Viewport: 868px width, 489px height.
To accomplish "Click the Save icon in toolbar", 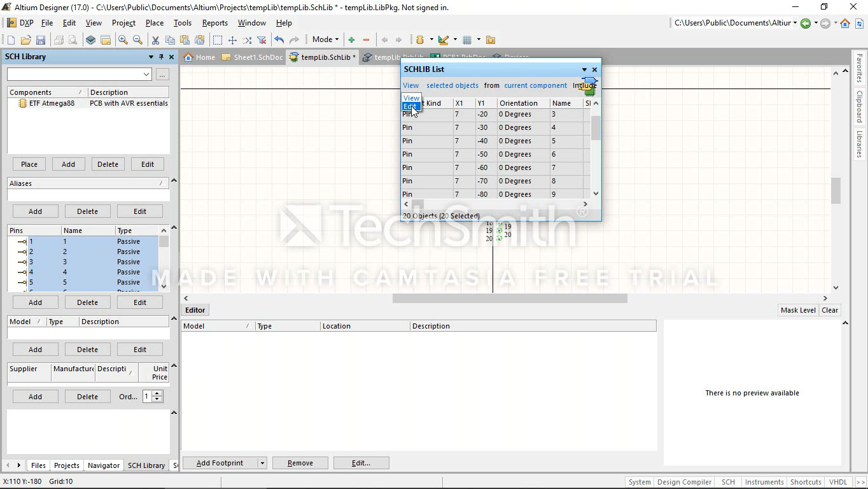I will (41, 40).
